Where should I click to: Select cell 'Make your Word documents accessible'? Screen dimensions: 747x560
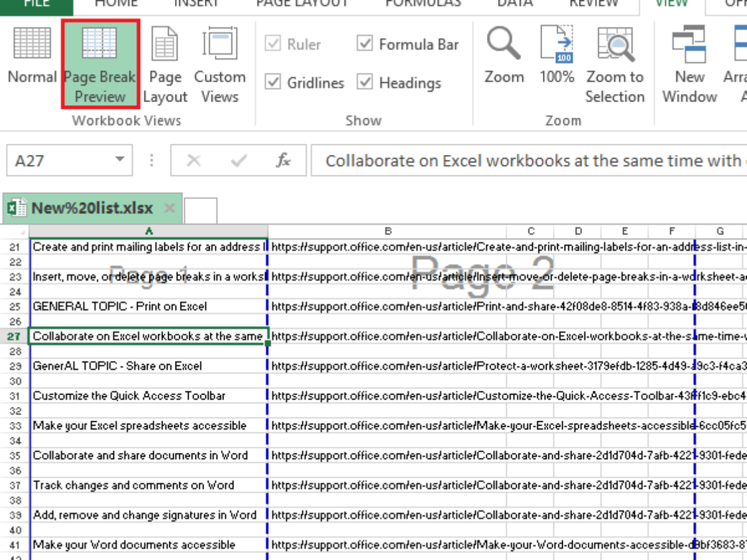[x=149, y=545]
